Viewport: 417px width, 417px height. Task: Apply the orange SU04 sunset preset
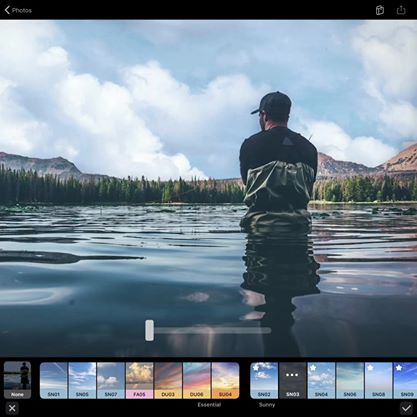pos(226,380)
